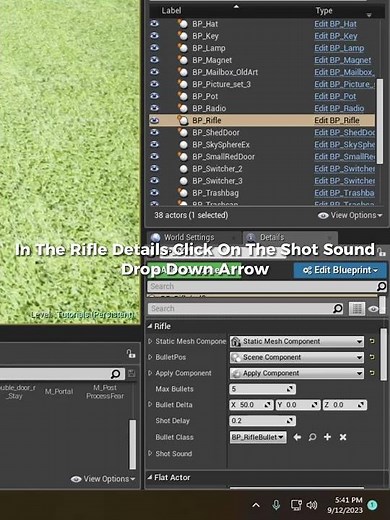Click the magnifier in the upper search field
The height and width of the screenshot is (520, 390).
(381, 286)
